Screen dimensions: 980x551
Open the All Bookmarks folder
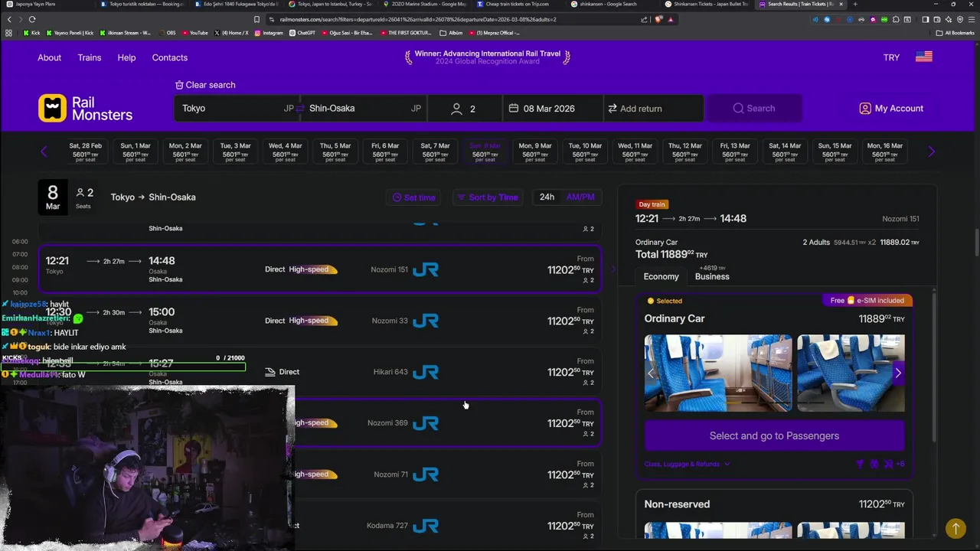955,33
